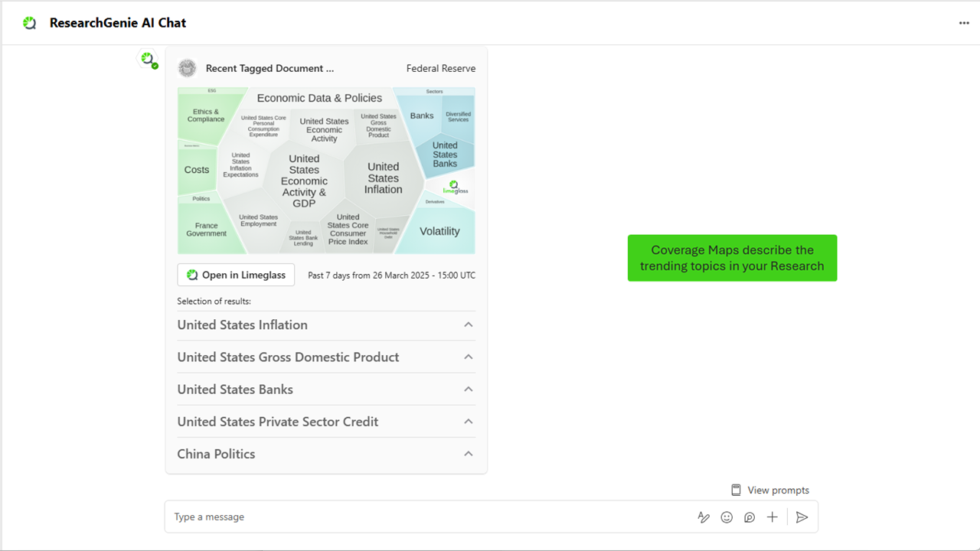Screen dimensions: 980x551
Task: Click the plus attach icon
Action: tap(773, 517)
